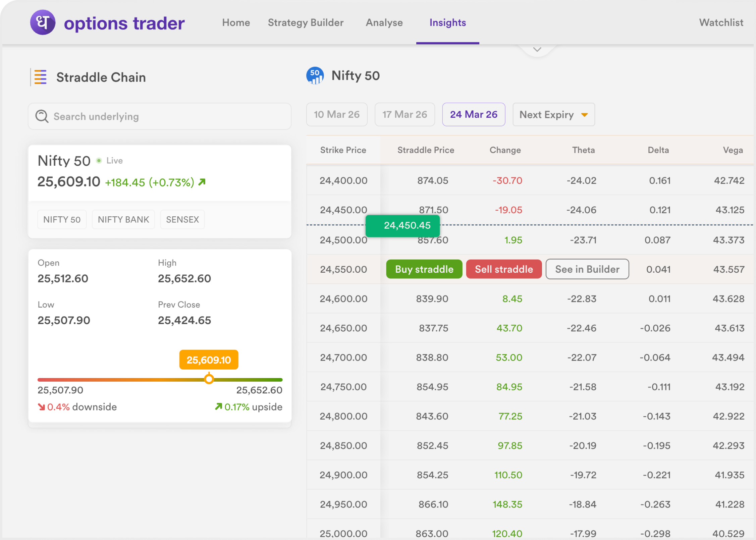Click the Nifty 50 round index icon

(315, 76)
